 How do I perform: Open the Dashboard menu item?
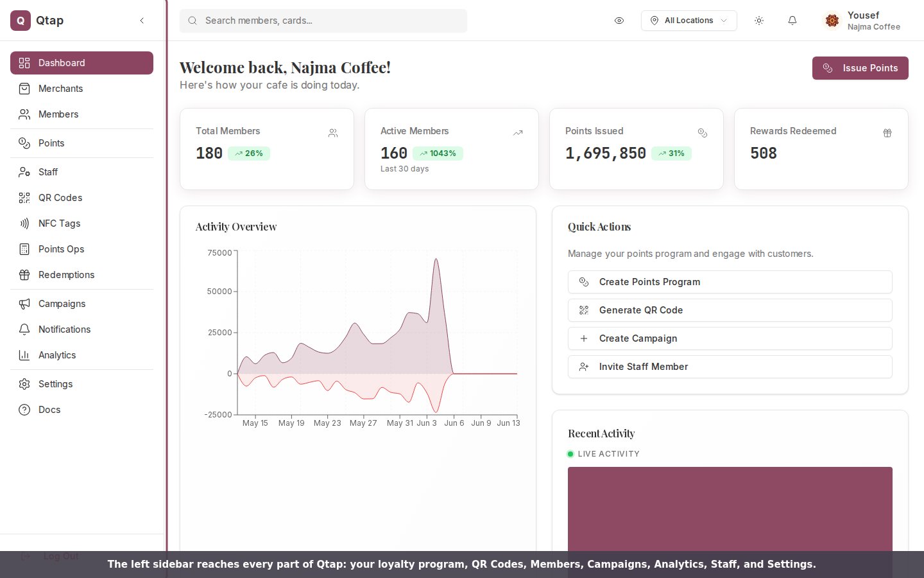pos(81,63)
